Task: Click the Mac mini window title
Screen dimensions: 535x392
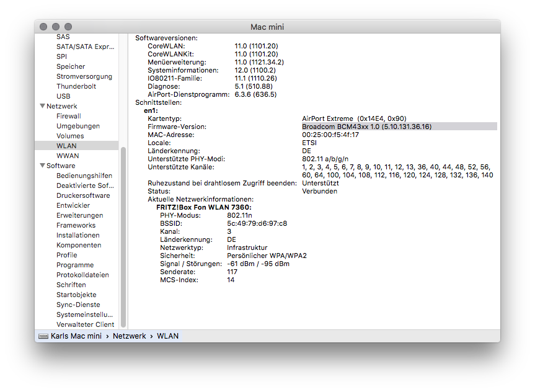Action: (267, 27)
